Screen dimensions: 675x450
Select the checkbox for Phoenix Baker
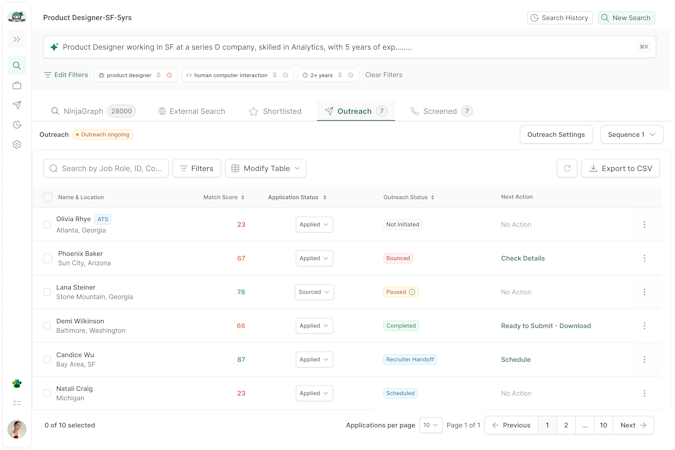tap(47, 258)
